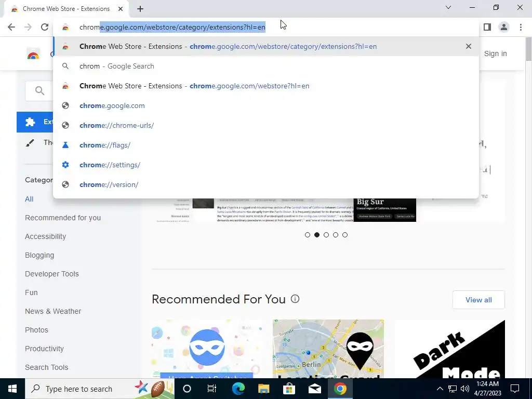
Task: Open the taskbar clock and date
Action: [487, 389]
